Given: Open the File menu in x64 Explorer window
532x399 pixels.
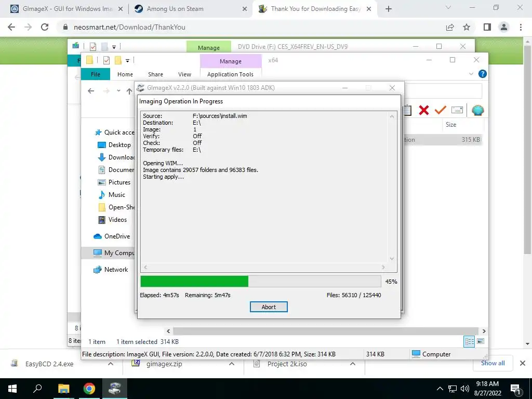Looking at the screenshot, I should (x=96, y=74).
